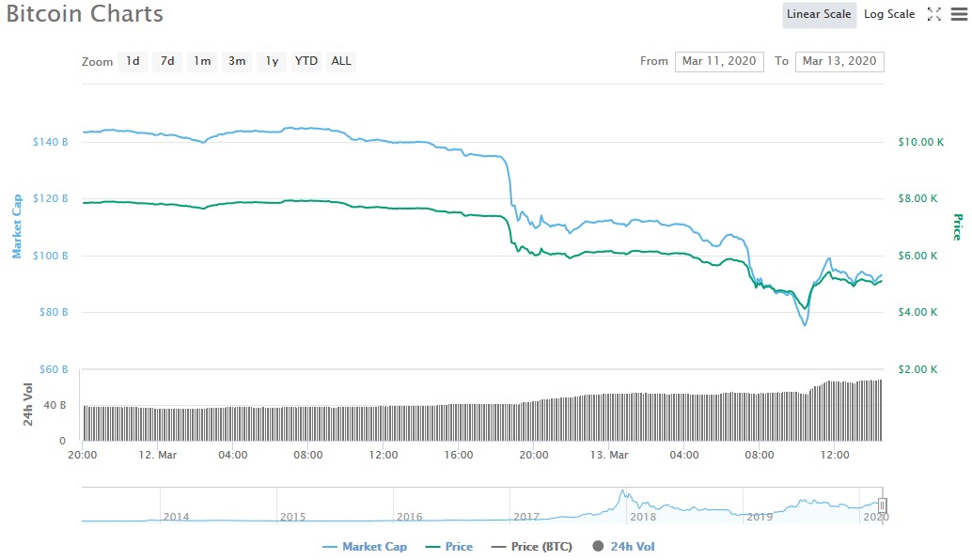This screenshot has height=560, width=972.
Task: Grab the navigator right range handle
Action: point(882,506)
